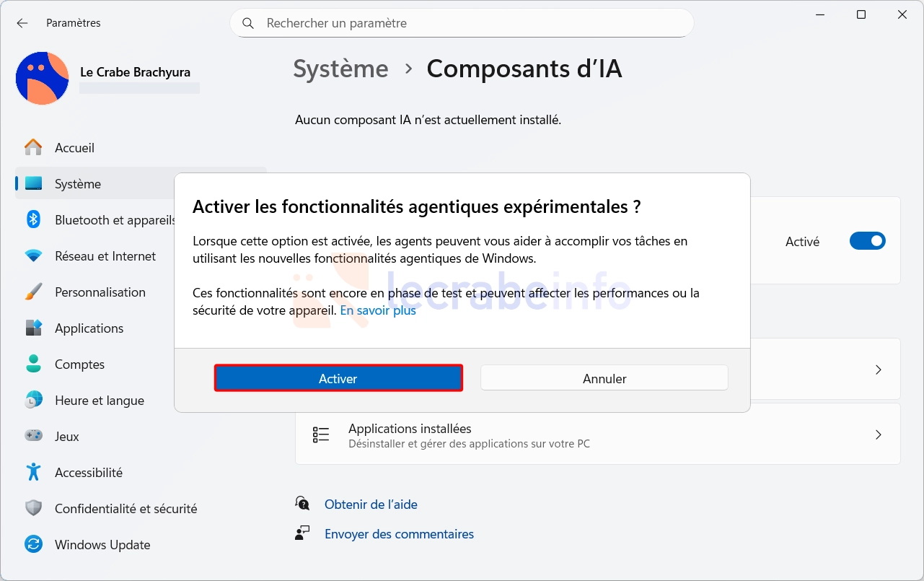Click the Rechercher un paramètre search field
Image resolution: width=924 pixels, height=581 pixels.
(x=469, y=23)
